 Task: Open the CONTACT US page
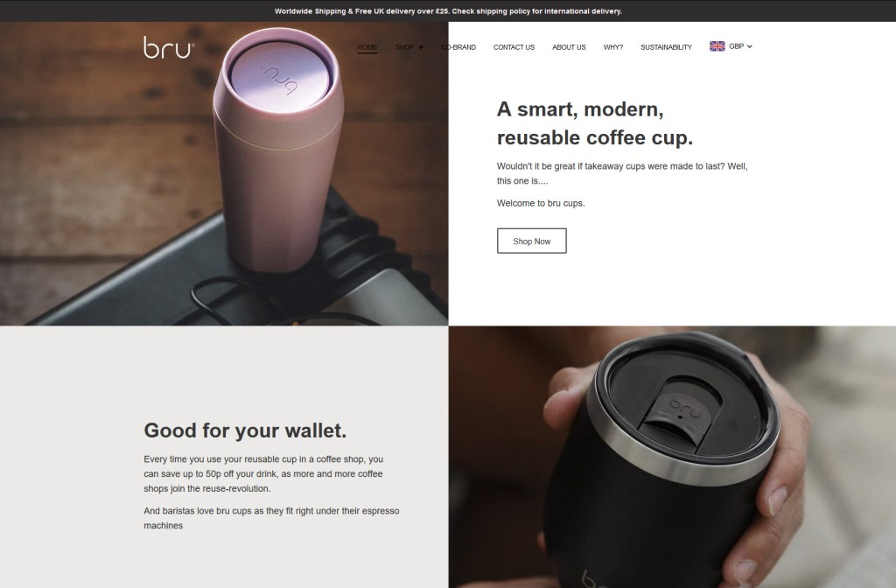514,47
